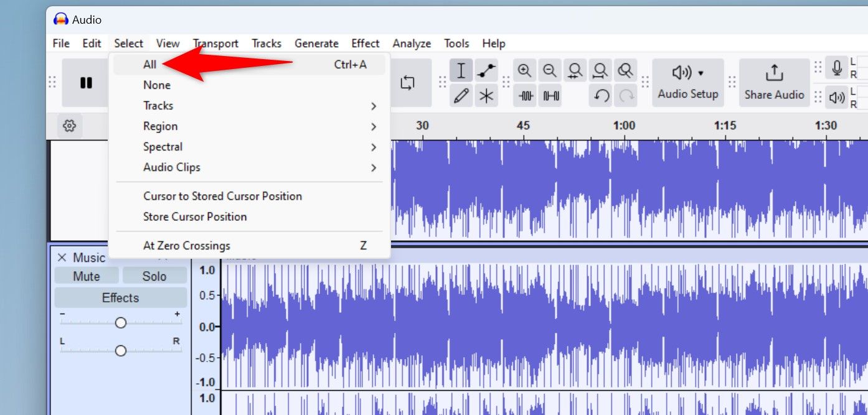Open the Effect menu
This screenshot has width=868, height=415.
coord(365,43)
